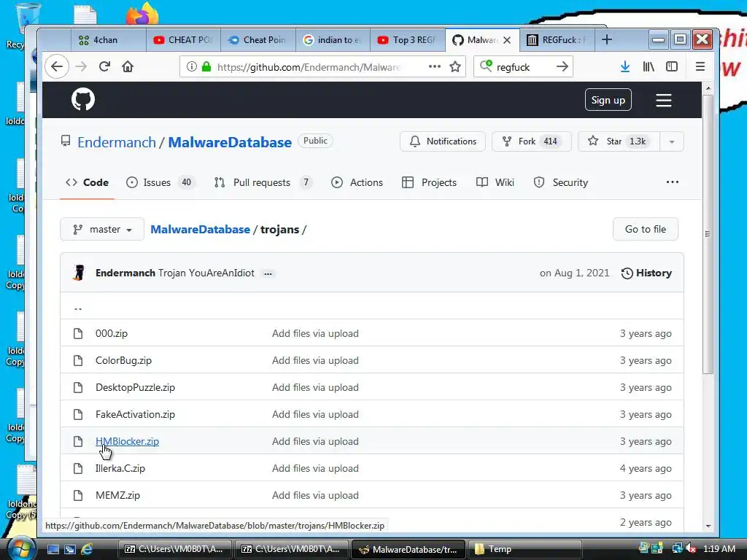747x560 pixels.
Task: Go up to parent directory (..)
Action: click(x=78, y=308)
